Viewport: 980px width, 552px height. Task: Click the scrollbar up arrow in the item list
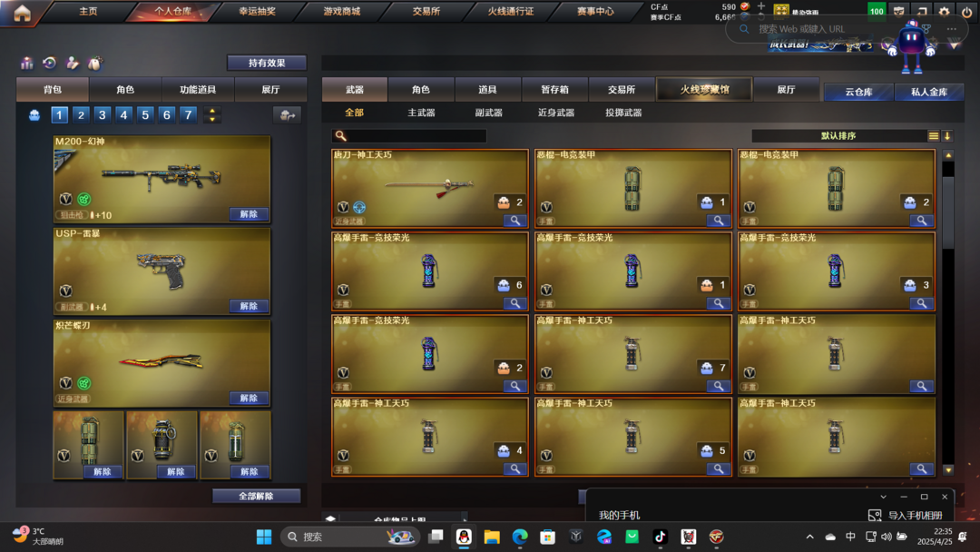tap(948, 155)
